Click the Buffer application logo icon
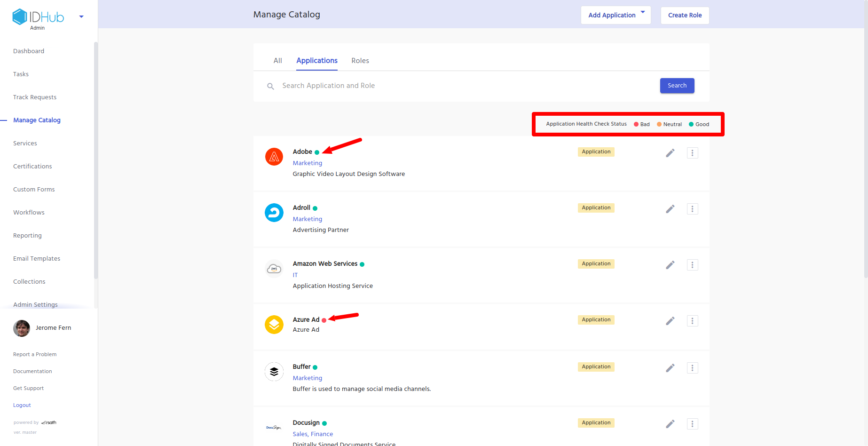 (x=274, y=372)
